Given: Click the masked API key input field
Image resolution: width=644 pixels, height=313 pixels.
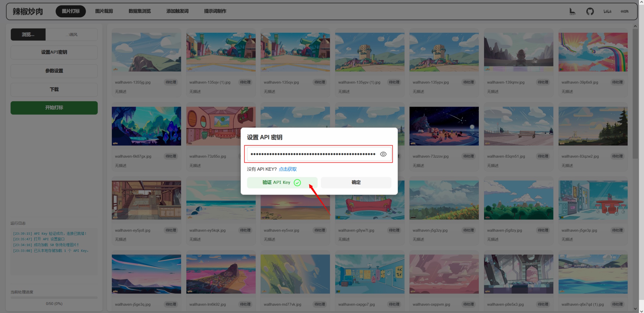Looking at the screenshot, I should (312, 154).
